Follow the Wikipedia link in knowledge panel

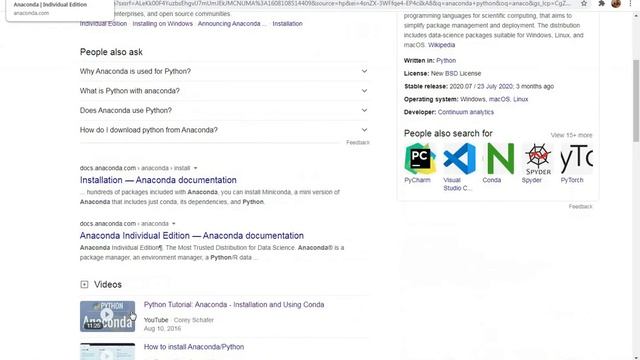(441, 45)
